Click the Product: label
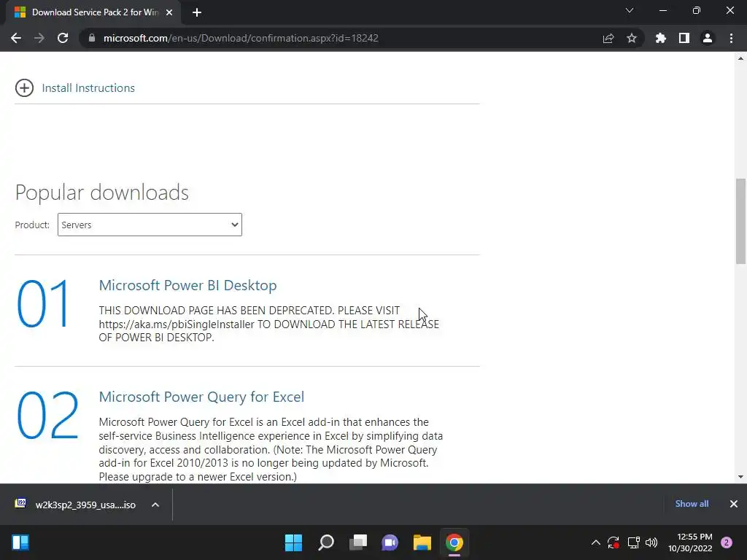Image resolution: width=747 pixels, height=560 pixels. tap(32, 225)
